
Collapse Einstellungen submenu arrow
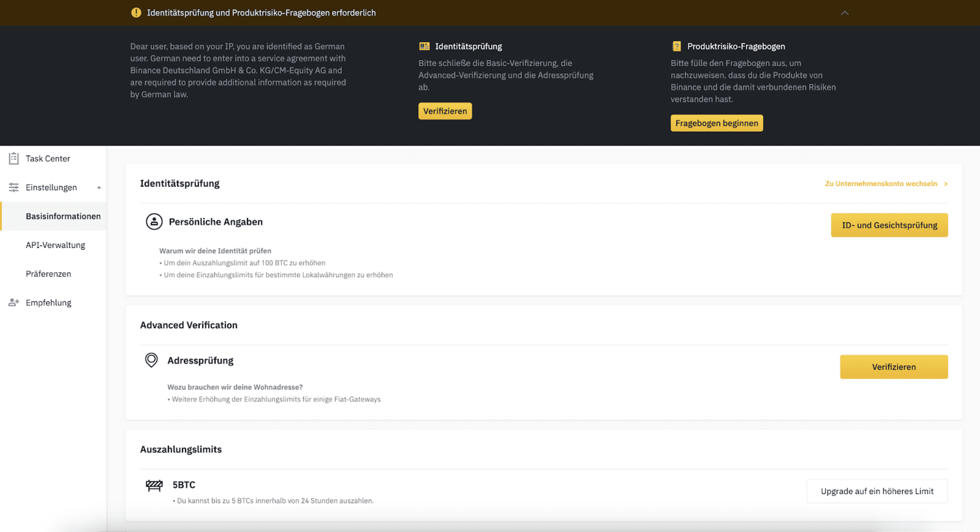click(99, 187)
